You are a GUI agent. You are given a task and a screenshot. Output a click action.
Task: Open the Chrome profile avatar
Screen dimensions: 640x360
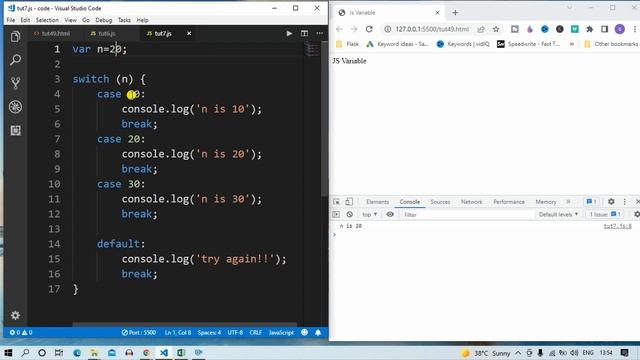point(620,29)
